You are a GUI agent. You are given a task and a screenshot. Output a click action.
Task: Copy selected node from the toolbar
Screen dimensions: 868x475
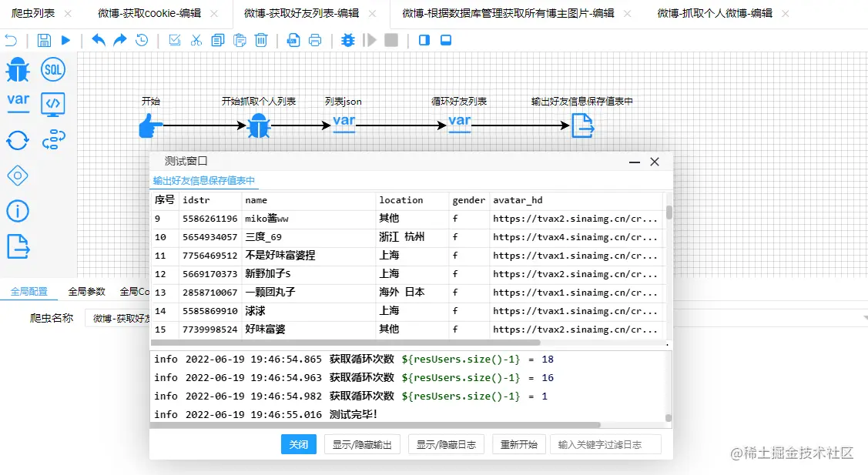tap(217, 40)
